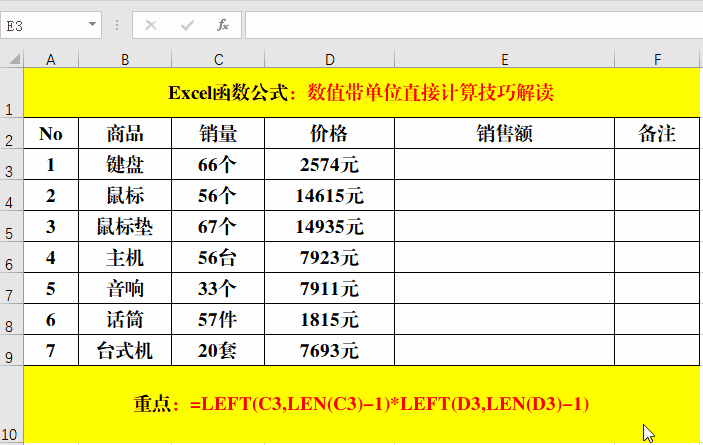Select row 2 header
703x445 pixels.
click(x=12, y=134)
